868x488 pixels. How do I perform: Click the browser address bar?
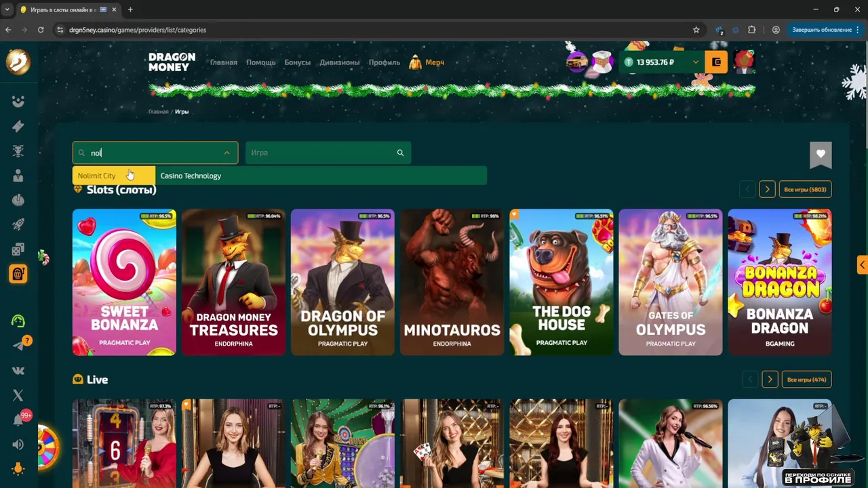point(380,30)
